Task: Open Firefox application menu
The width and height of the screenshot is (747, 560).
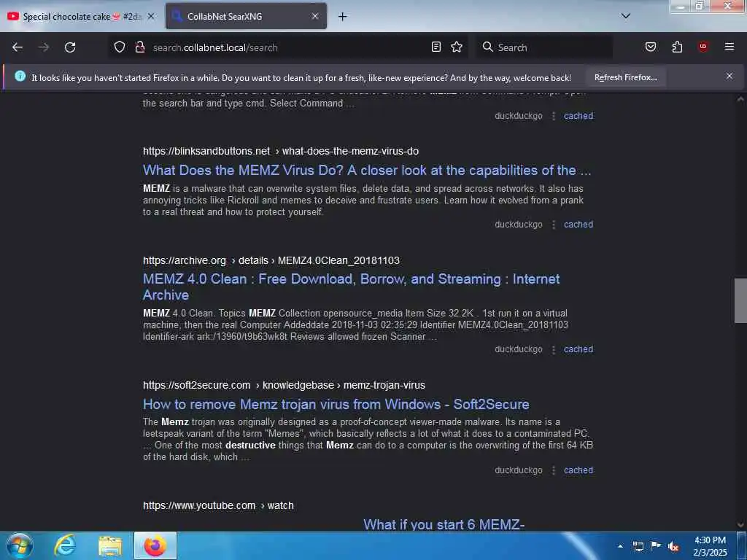Action: click(729, 47)
